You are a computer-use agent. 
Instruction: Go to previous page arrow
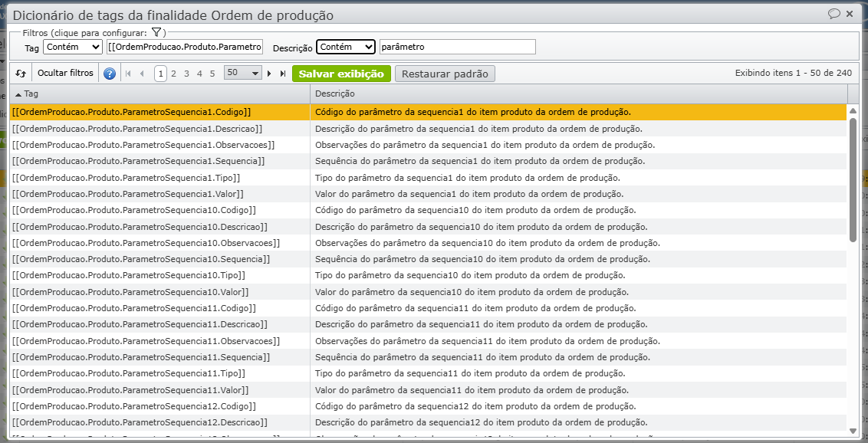coord(142,74)
